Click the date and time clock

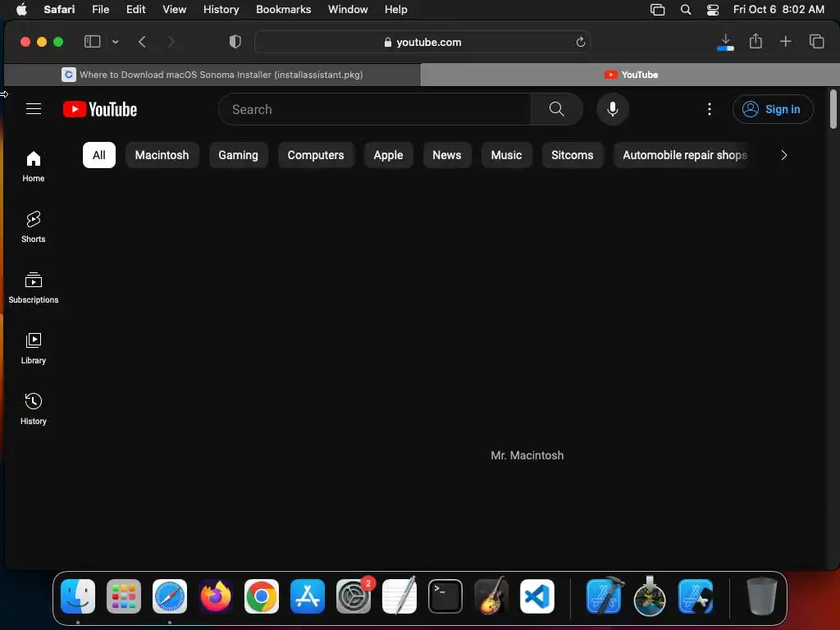[x=778, y=10]
